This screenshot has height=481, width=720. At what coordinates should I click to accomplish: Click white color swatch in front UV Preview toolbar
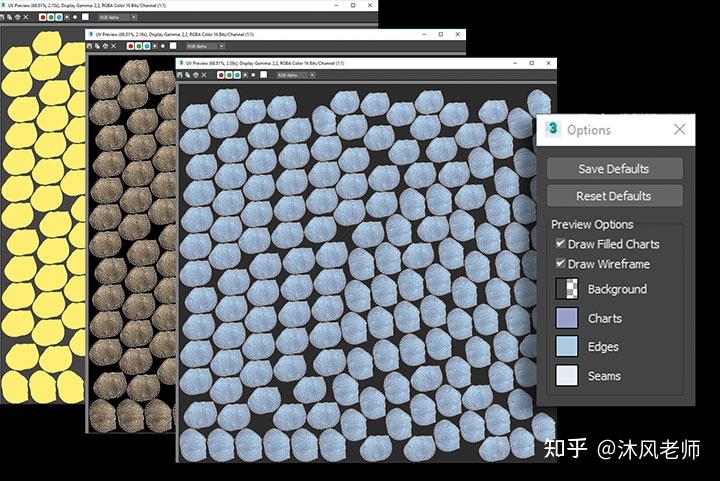[264, 74]
